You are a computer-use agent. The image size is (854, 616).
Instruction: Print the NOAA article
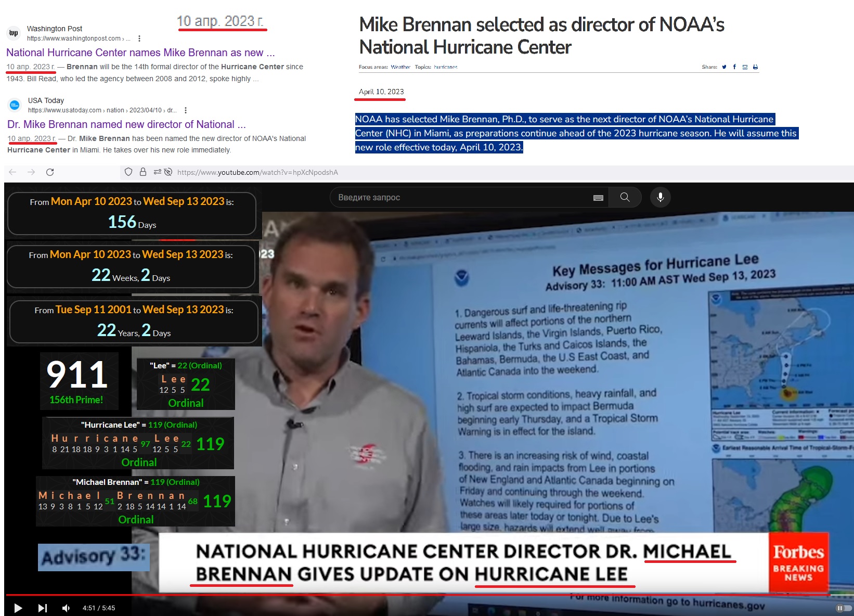(755, 67)
